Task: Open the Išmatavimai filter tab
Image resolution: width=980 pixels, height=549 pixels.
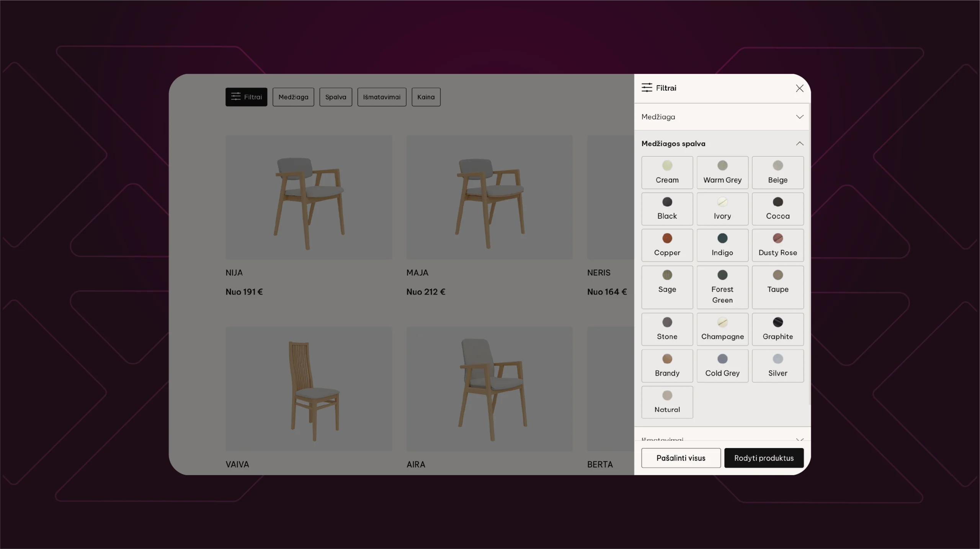Action: [x=381, y=97]
